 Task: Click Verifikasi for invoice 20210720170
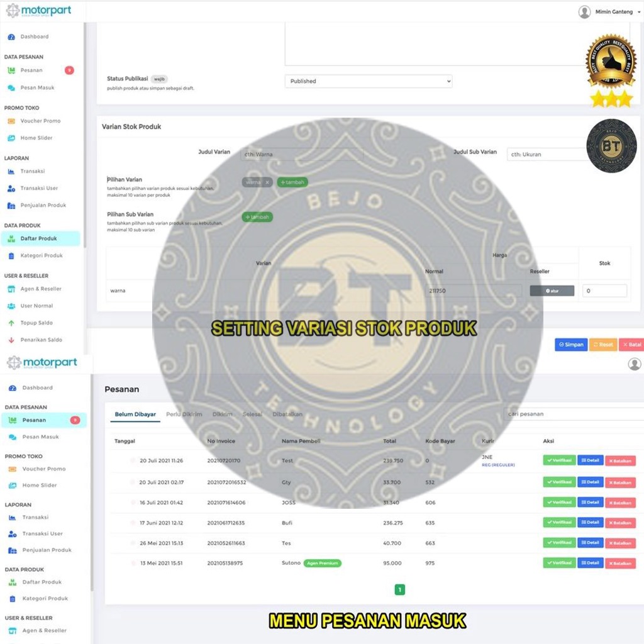click(559, 460)
